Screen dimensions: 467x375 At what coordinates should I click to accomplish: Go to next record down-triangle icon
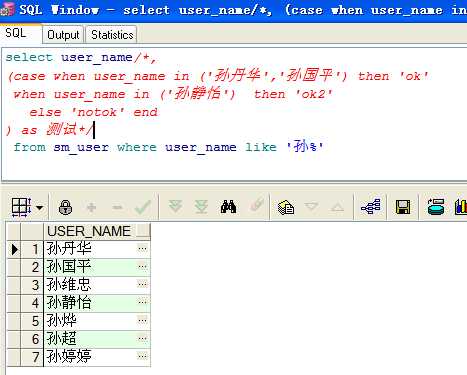[311, 206]
